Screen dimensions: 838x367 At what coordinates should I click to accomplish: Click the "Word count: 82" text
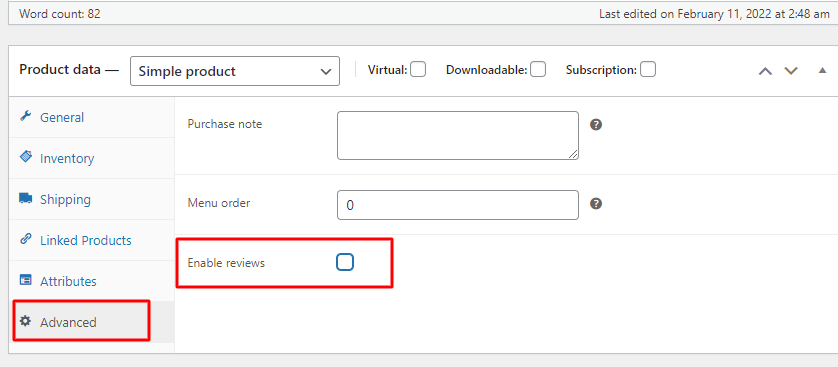coord(60,14)
